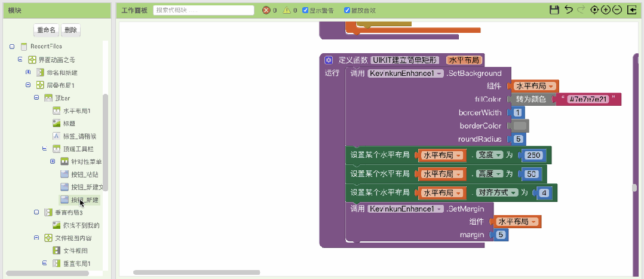Click the 标题 image component icon
Image resolution: width=644 pixels, height=279 pixels.
(x=57, y=123)
